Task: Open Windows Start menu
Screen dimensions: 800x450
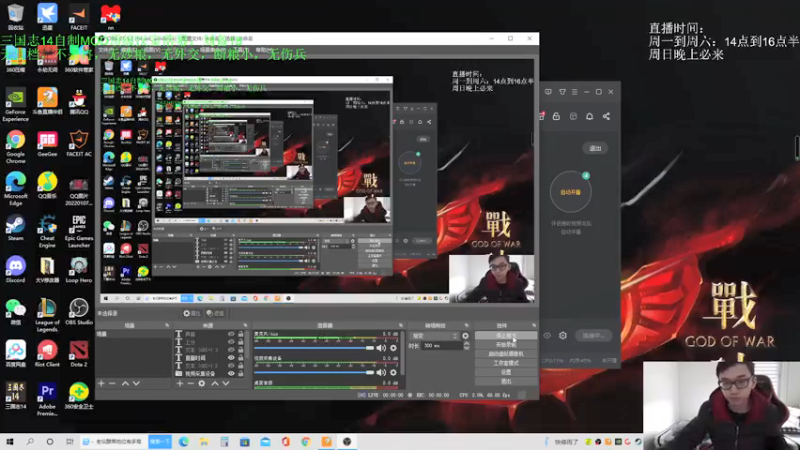Action: click(x=10, y=442)
